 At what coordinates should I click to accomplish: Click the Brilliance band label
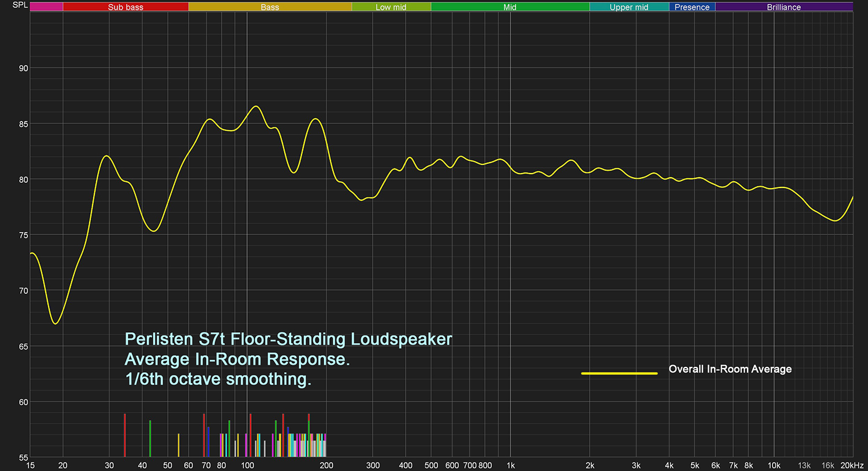[784, 7]
